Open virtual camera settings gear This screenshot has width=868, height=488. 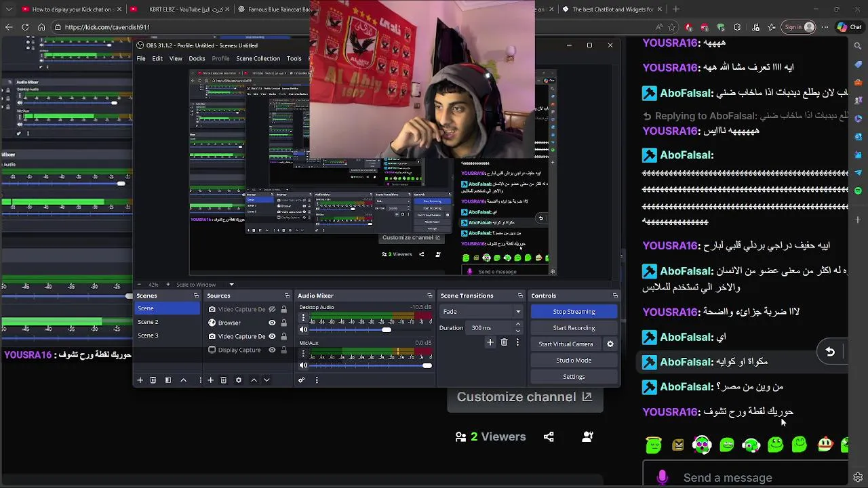[610, 344]
